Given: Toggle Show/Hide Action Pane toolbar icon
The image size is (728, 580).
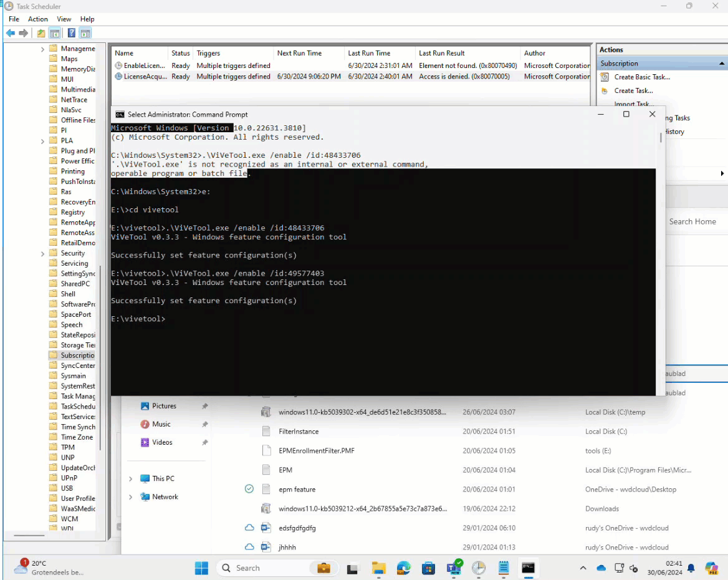Looking at the screenshot, I should (x=85, y=33).
